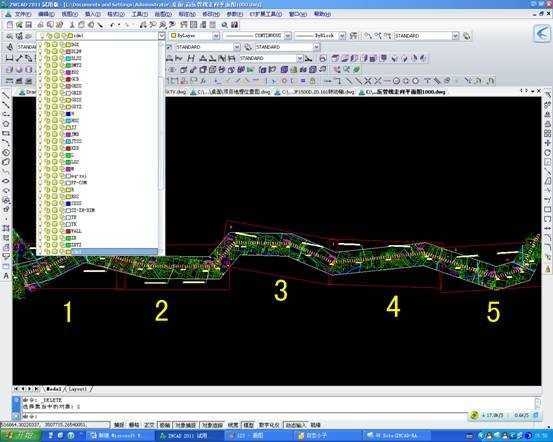Toggle 模型 (Model) space button in status bar
This screenshot has height=442, width=553.
(248, 425)
